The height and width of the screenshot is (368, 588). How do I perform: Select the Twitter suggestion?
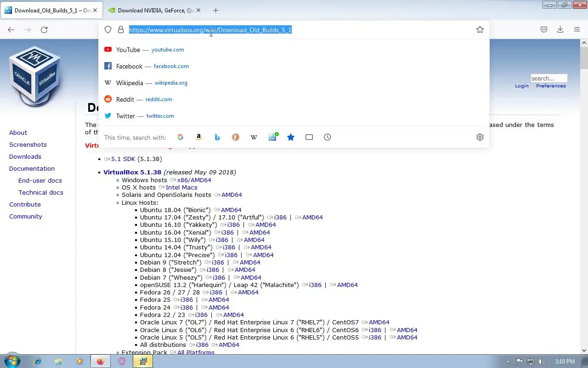(x=294, y=116)
